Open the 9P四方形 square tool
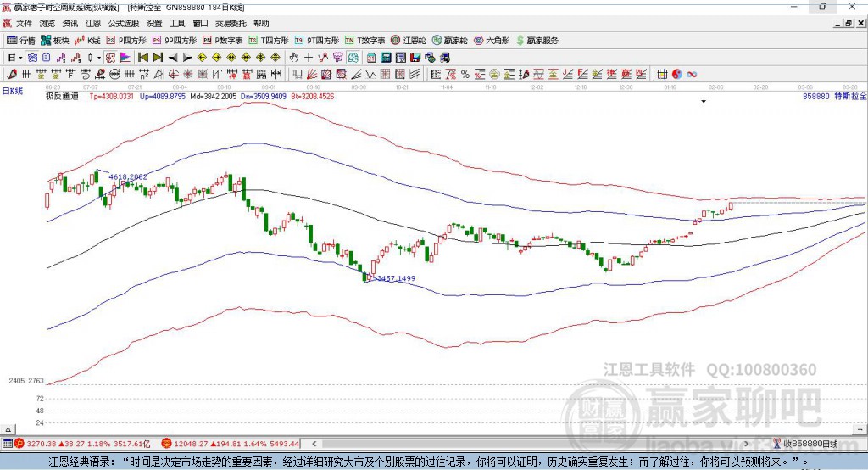Image resolution: width=868 pixels, height=470 pixels. [x=175, y=41]
